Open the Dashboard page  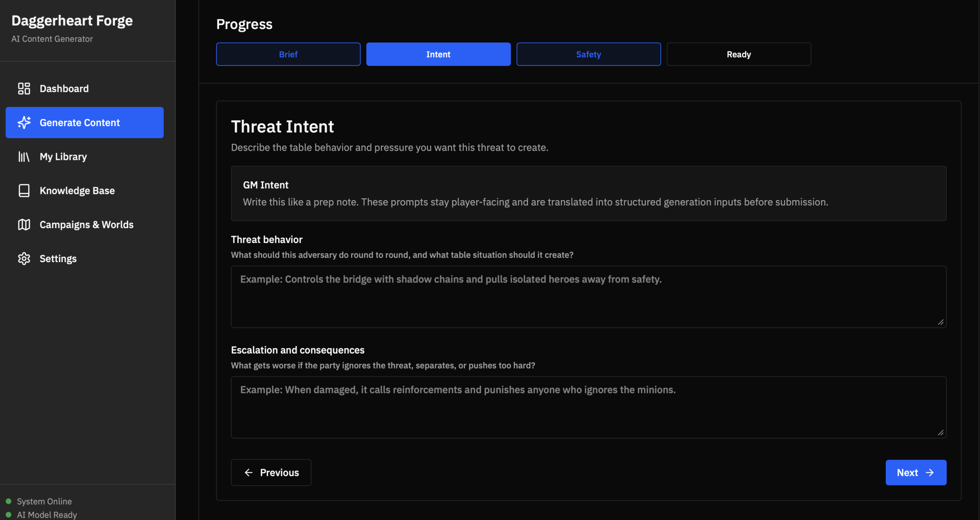[x=85, y=88]
